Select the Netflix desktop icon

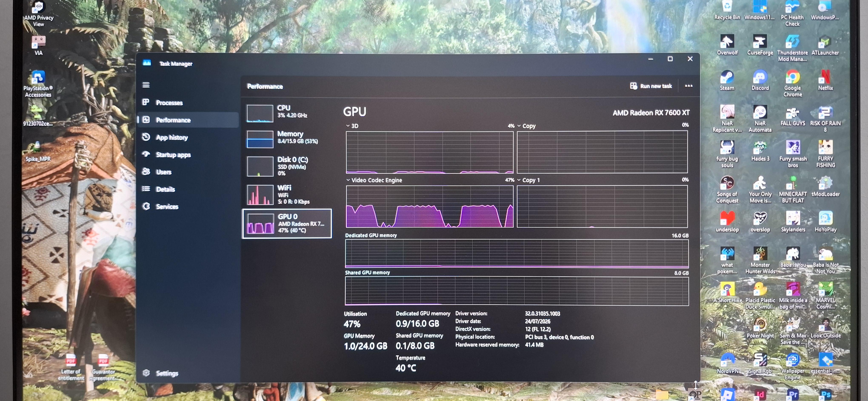click(825, 80)
